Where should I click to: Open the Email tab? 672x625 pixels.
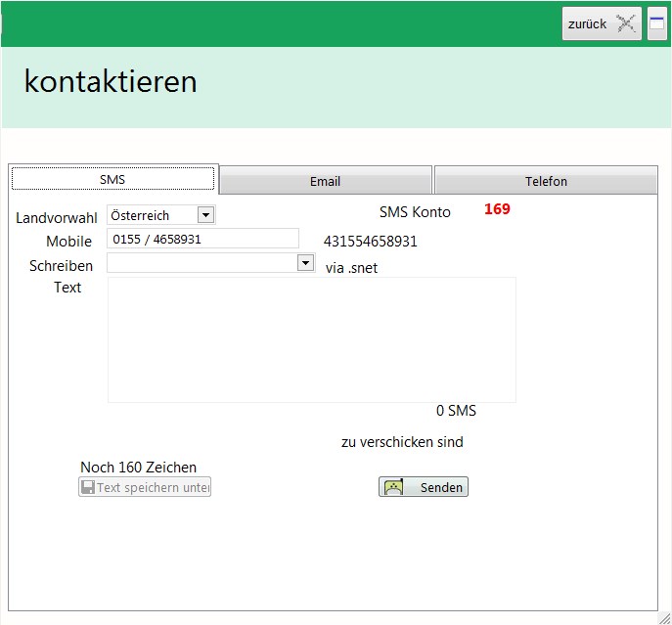(325, 181)
